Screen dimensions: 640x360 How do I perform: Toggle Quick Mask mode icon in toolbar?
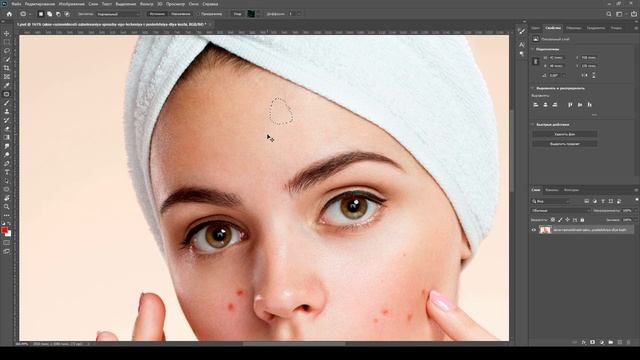tap(7, 242)
